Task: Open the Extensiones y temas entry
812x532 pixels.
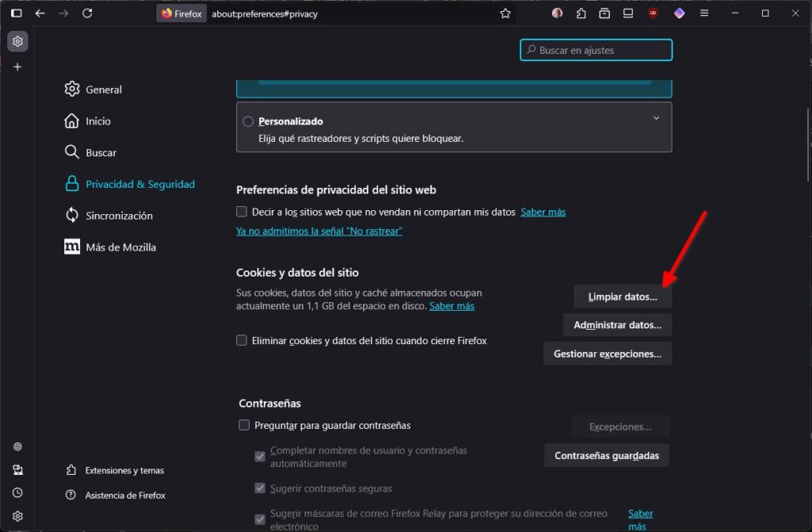Action: pyautogui.click(x=115, y=470)
